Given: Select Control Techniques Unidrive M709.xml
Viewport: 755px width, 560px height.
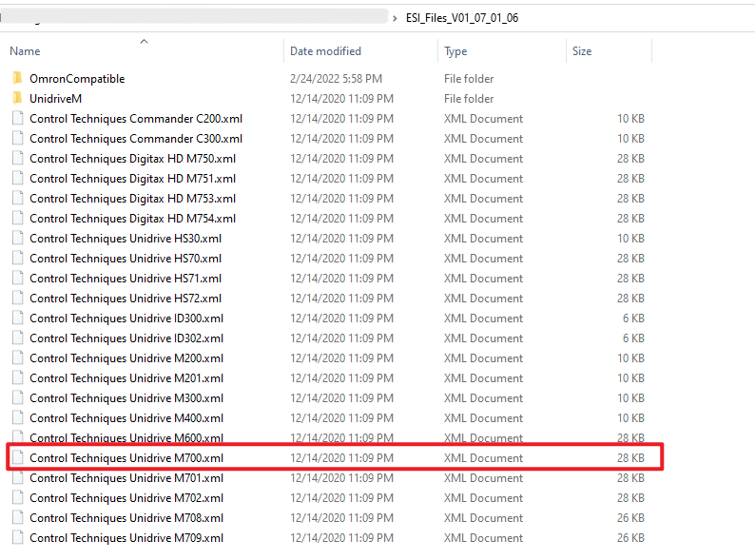Looking at the screenshot, I should click(x=126, y=538).
